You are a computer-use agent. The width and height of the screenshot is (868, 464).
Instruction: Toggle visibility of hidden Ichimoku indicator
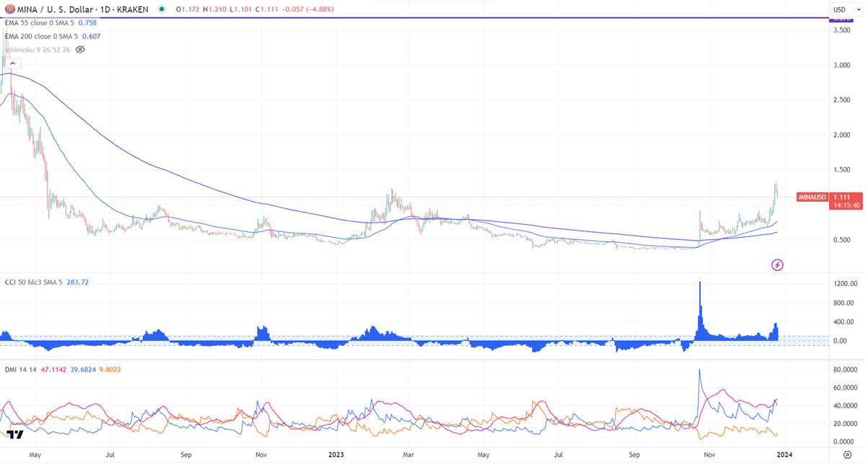(x=81, y=49)
